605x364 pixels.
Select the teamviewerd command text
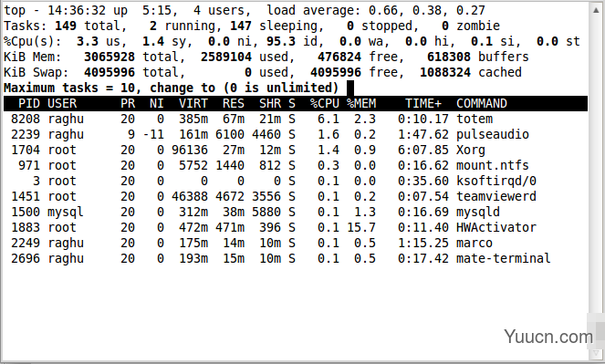pos(496,196)
